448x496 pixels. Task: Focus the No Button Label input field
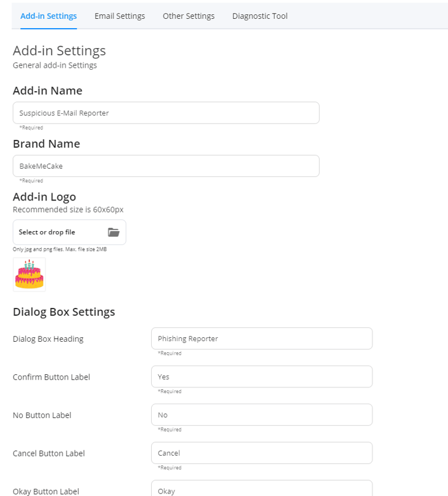262,415
